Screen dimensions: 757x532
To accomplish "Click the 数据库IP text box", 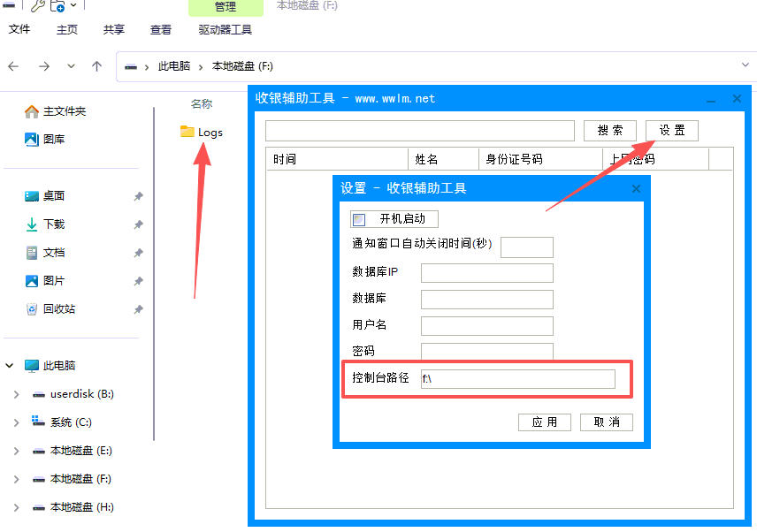I will click(x=486, y=273).
